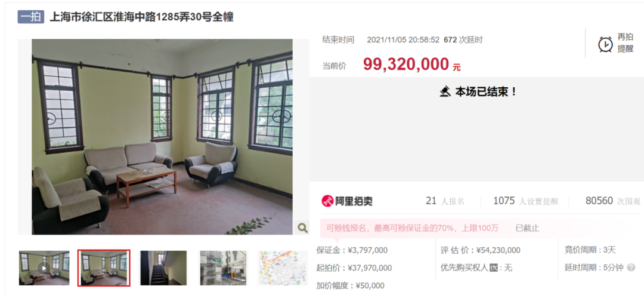Image resolution: width=644 pixels, height=295 pixels.
Task: Click the help question mark beside 延时周期
Action: 631,268
